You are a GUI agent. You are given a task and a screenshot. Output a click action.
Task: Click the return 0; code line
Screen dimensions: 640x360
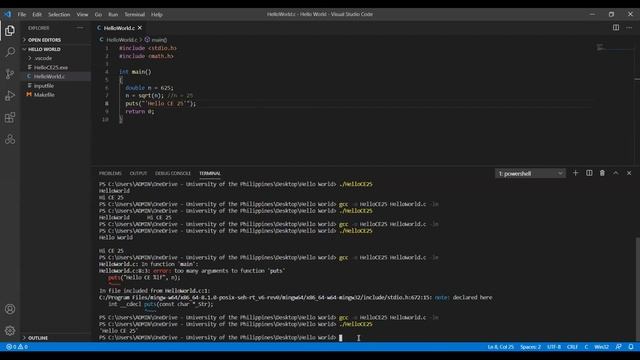[140, 111]
